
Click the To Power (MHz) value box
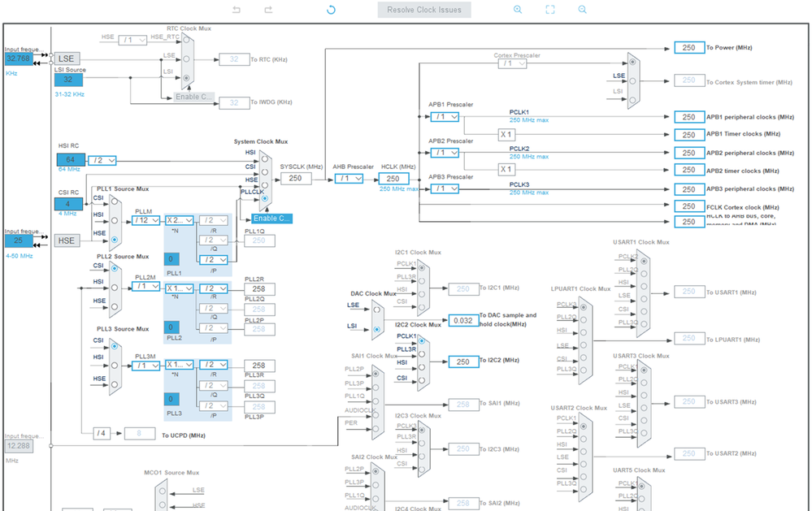(689, 48)
